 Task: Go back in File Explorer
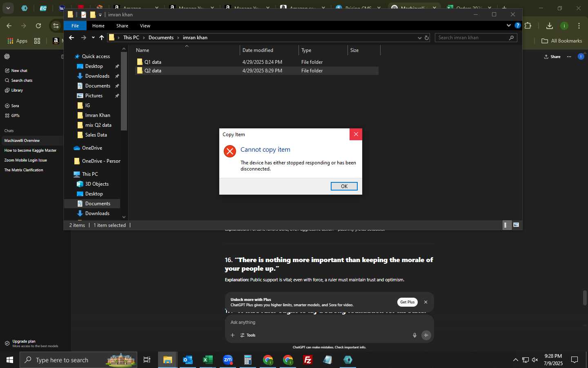tap(71, 38)
